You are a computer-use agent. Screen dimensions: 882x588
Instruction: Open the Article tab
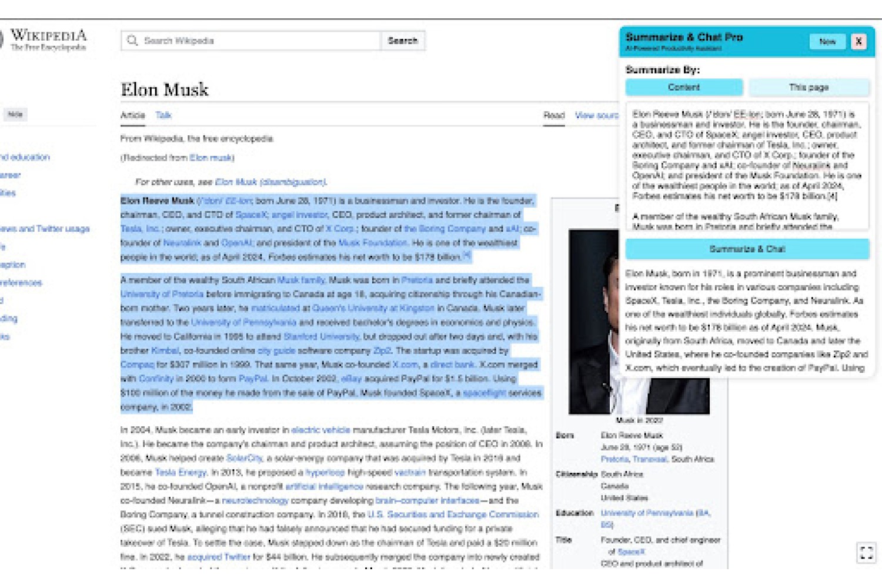[132, 115]
